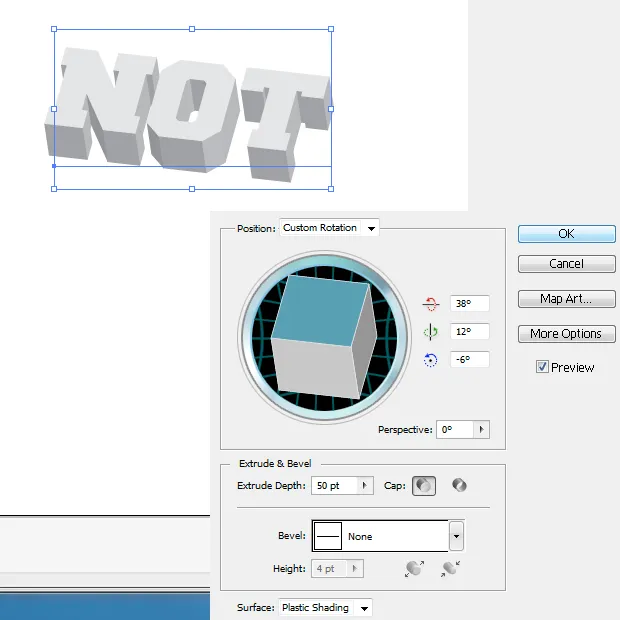The image size is (620, 620).
Task: Click the Extrude Depth value field
Action: tap(334, 486)
